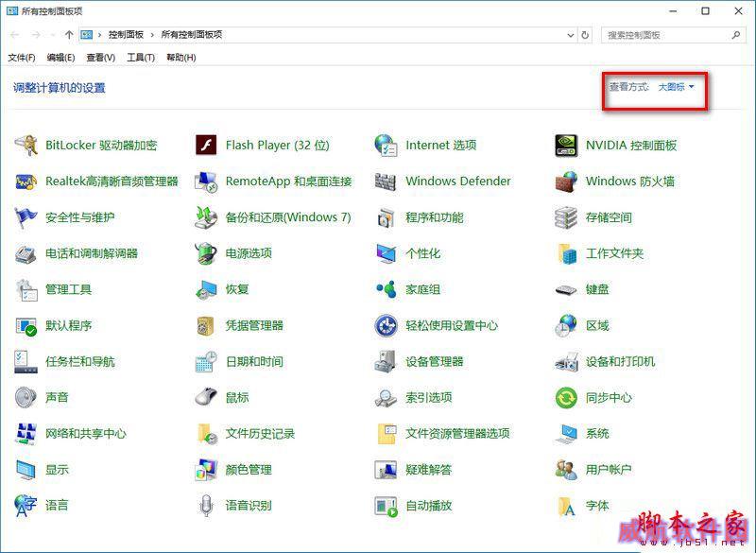Open the 管理工具 gear icon
The width and height of the screenshot is (756, 553).
[x=26, y=290]
